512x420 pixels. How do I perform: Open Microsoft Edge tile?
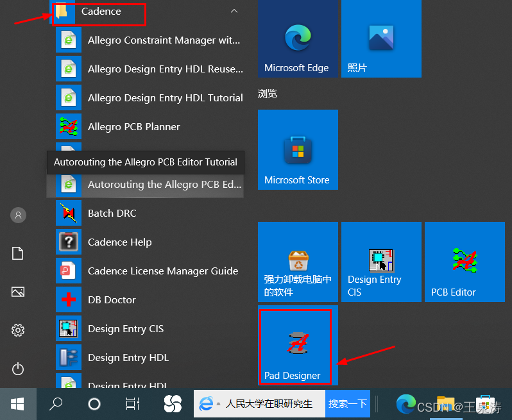coord(298,38)
